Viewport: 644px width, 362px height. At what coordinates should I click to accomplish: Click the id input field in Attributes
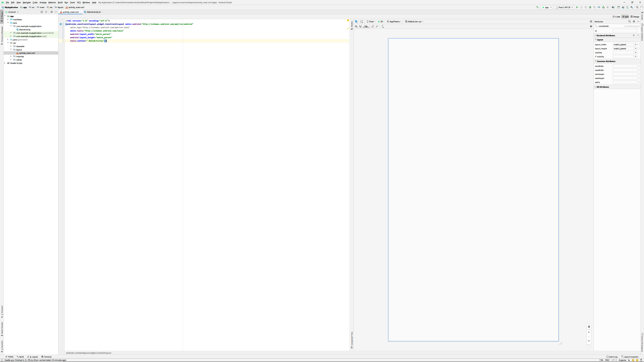(625, 31)
